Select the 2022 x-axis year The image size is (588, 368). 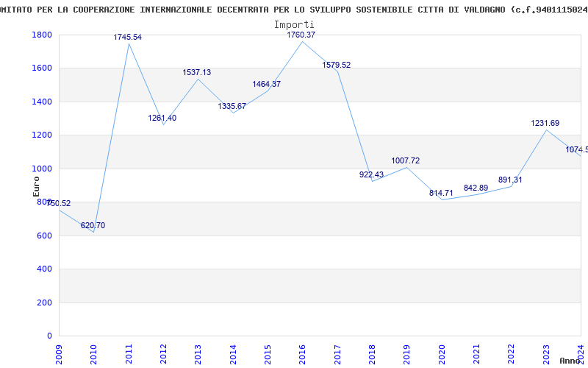tap(511, 354)
